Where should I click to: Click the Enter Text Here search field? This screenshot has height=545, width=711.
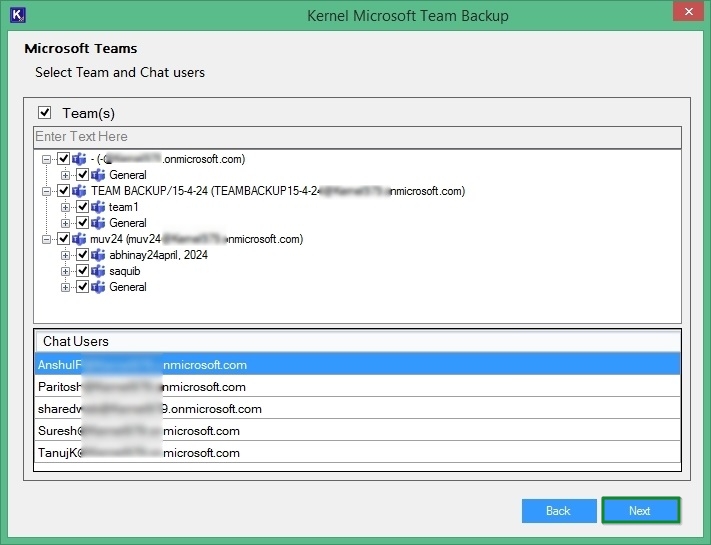coord(357,137)
